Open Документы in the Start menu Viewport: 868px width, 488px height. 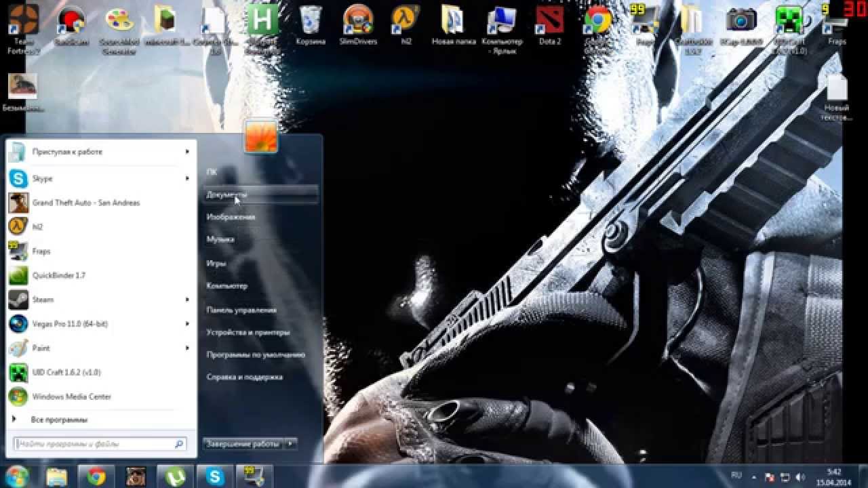tap(260, 195)
